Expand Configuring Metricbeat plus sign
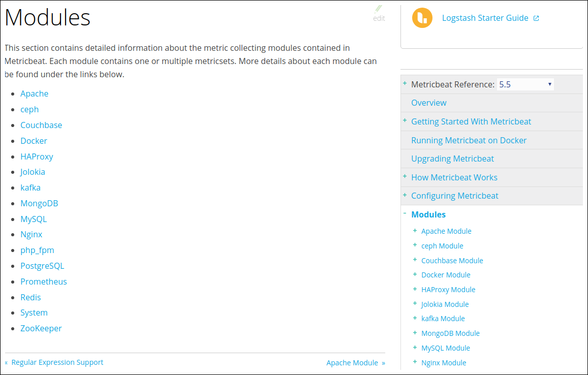This screenshot has width=588, height=375. pyautogui.click(x=405, y=195)
